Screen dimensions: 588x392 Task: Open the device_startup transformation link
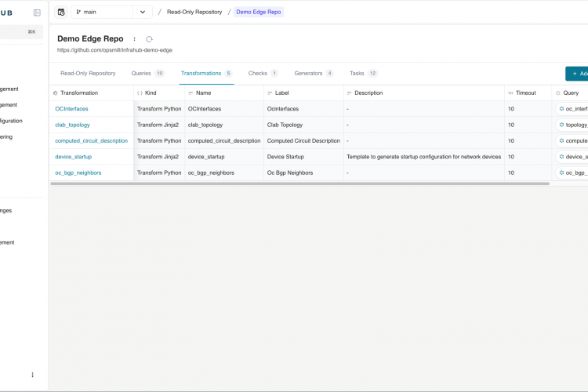[x=74, y=157]
